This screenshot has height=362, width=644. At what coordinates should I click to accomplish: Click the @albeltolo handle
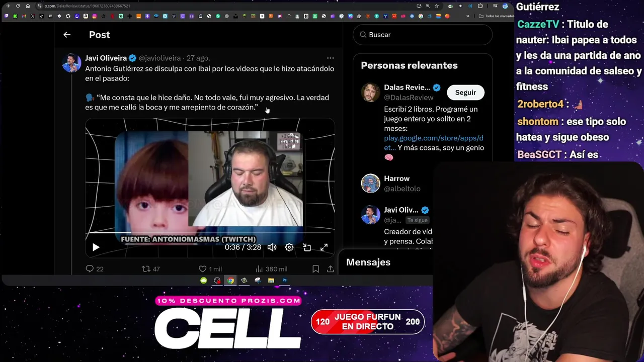[x=402, y=189]
